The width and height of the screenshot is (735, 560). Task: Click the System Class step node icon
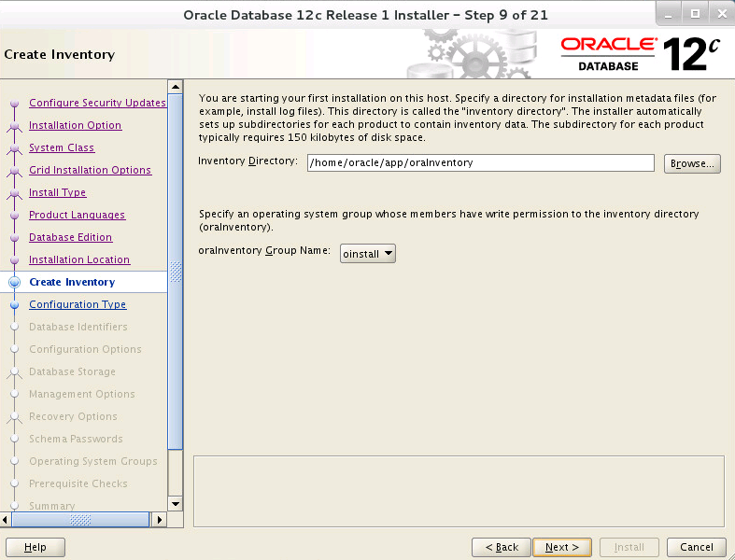tap(15, 148)
